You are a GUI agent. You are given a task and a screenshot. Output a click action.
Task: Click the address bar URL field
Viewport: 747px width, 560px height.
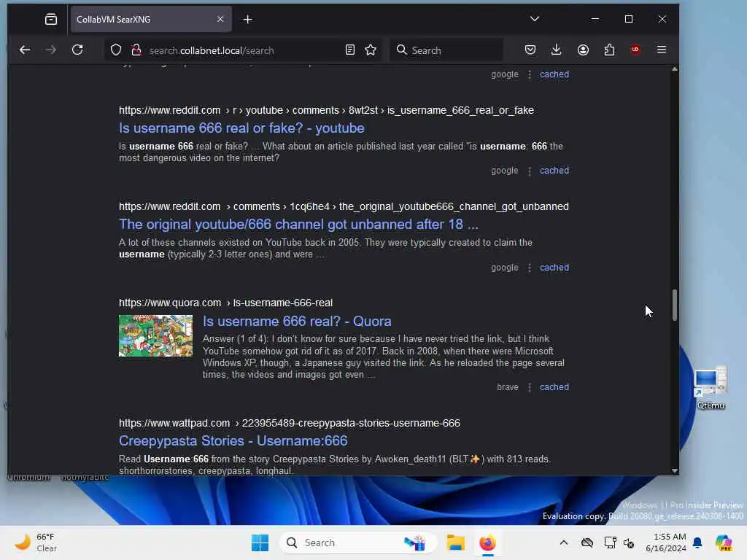243,50
